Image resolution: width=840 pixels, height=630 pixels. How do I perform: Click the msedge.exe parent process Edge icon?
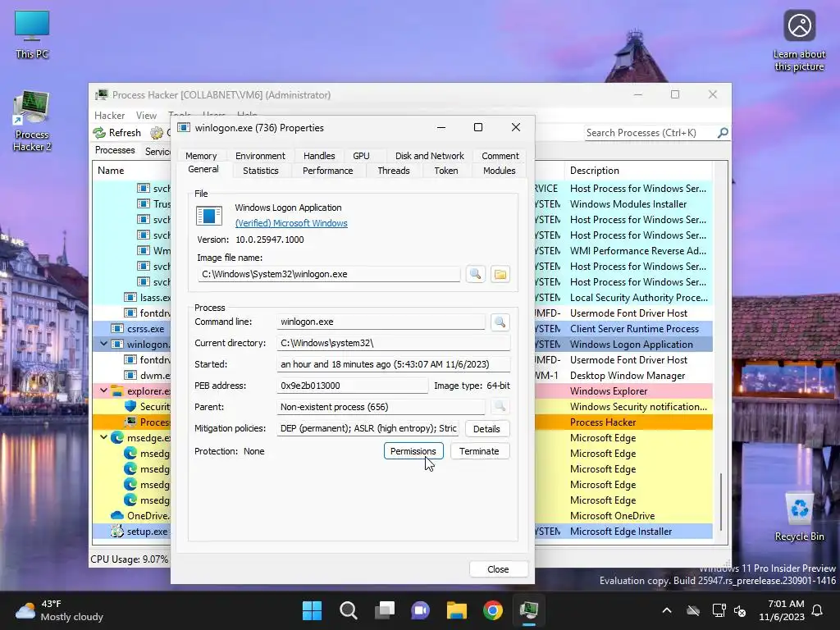117,438
